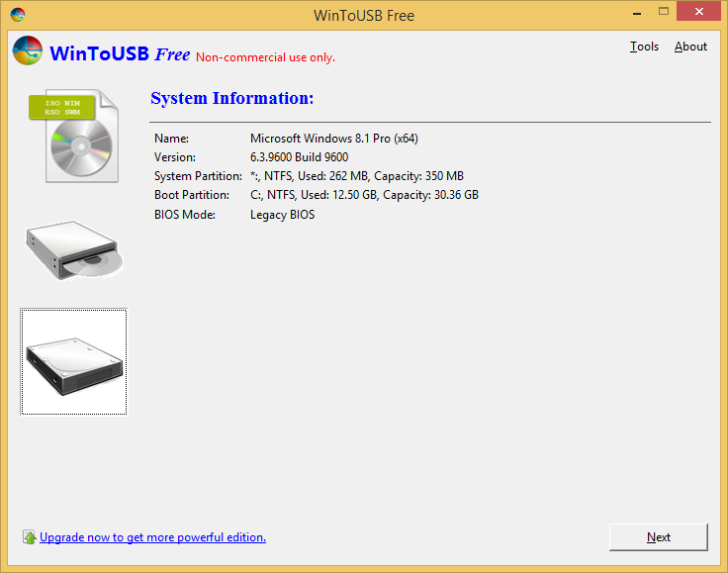Select the ISO/WIM/ESD/SWM image file source icon
The height and width of the screenshot is (573, 728).
(x=74, y=136)
